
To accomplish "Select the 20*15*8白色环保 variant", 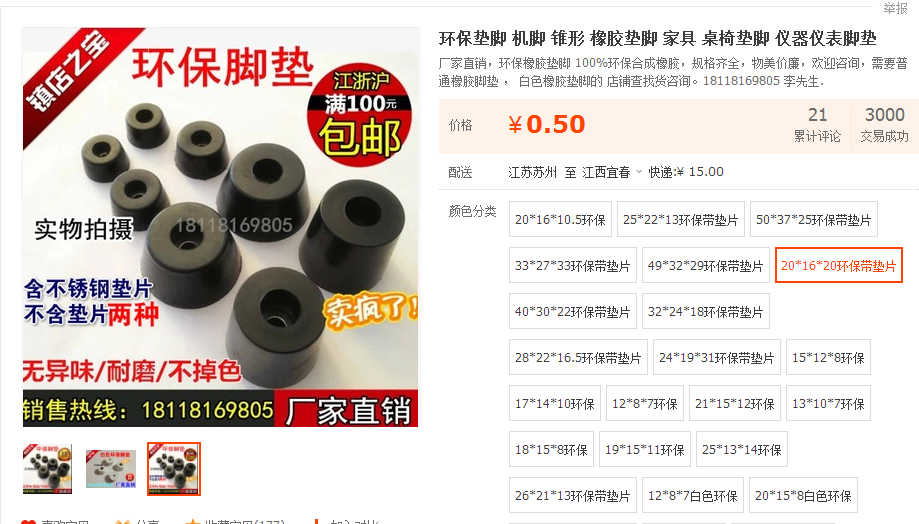I will point(804,495).
